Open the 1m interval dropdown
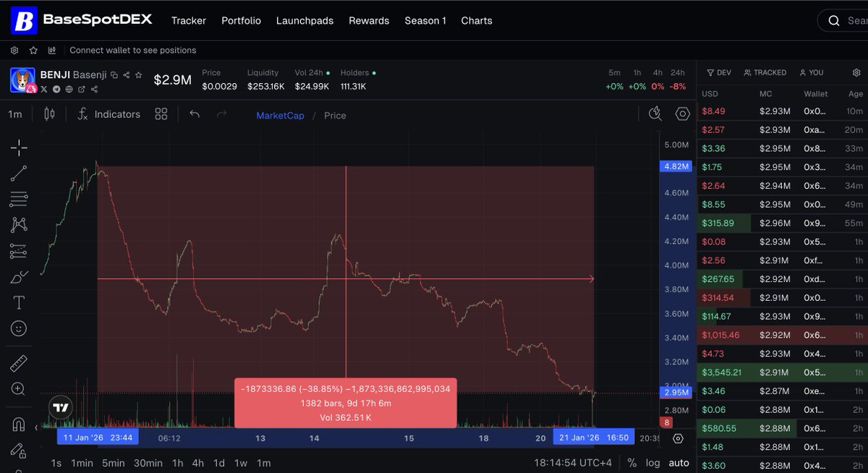The width and height of the screenshot is (868, 473). point(15,114)
